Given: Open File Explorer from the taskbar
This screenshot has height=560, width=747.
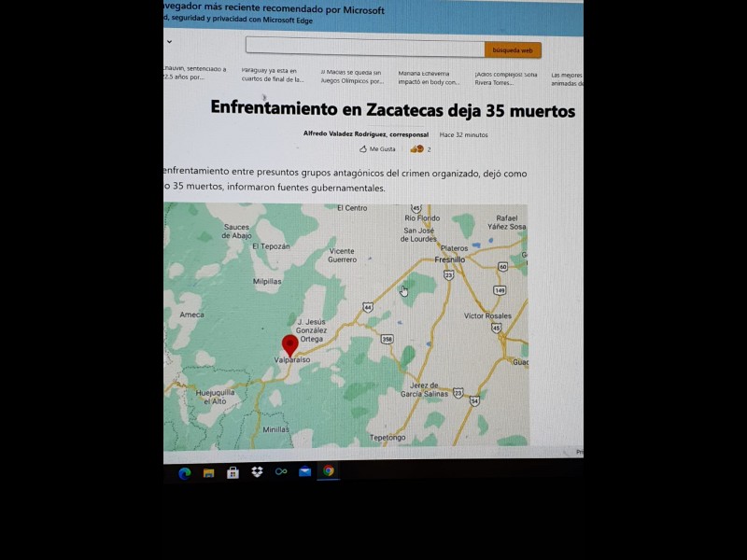Looking at the screenshot, I should click(x=209, y=472).
